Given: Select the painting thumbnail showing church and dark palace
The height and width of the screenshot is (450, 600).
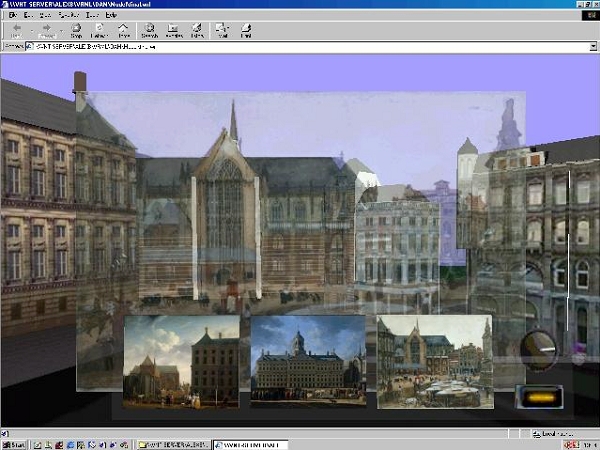Looking at the screenshot, I should (x=181, y=362).
